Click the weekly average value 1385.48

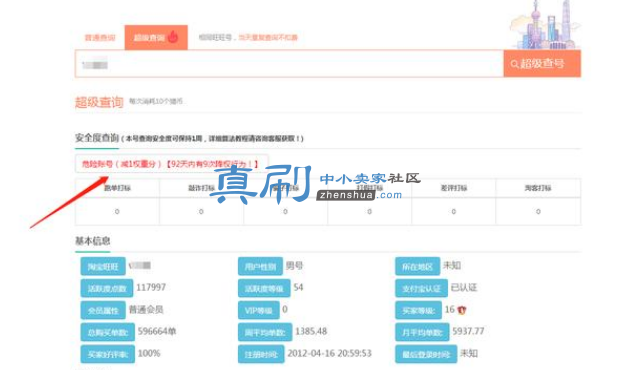coord(311,331)
